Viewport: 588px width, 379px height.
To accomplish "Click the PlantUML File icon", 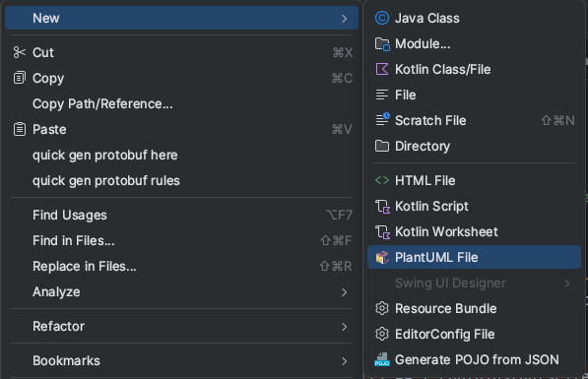I will (x=382, y=258).
